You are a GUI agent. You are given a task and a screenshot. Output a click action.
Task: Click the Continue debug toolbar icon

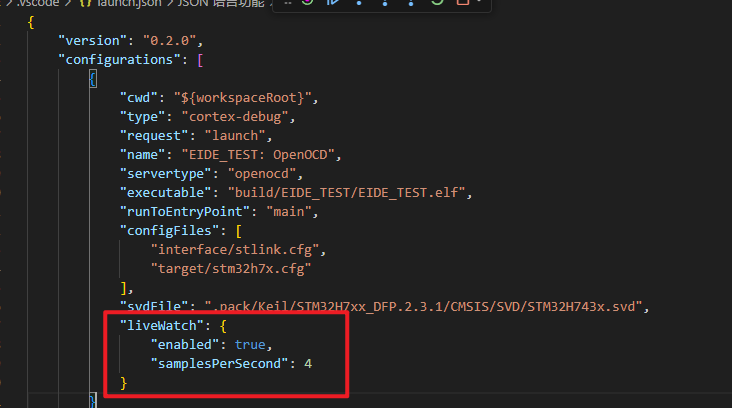click(x=333, y=2)
